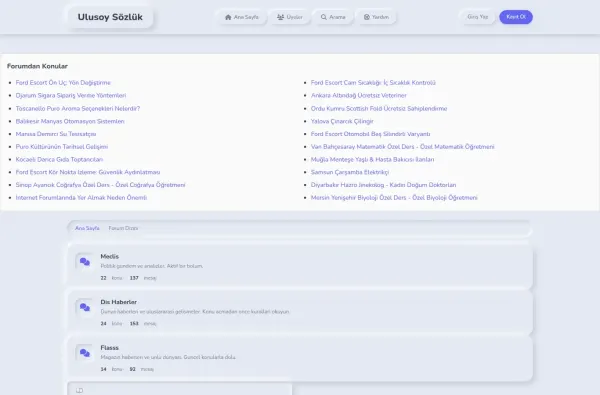Image resolution: width=600 pixels, height=395 pixels.
Task: Open Ford Escort Cam Sıcaklığı topic
Action: pyautogui.click(x=373, y=83)
